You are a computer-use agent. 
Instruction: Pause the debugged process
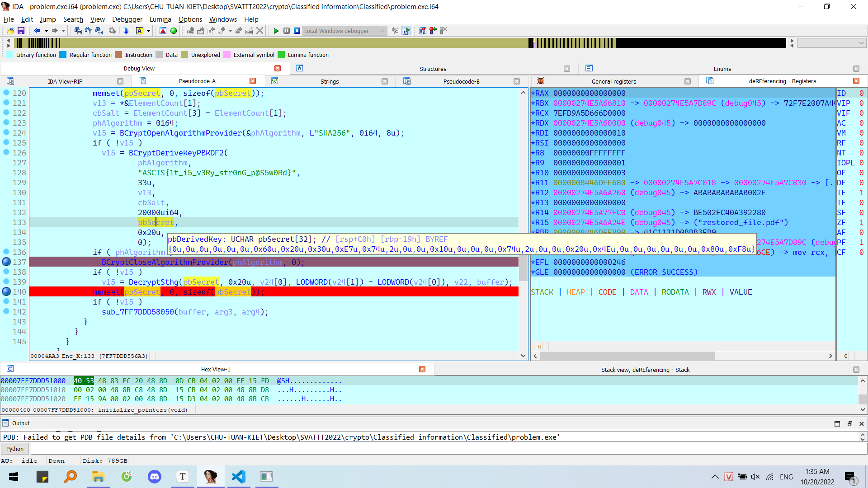pyautogui.click(x=287, y=31)
